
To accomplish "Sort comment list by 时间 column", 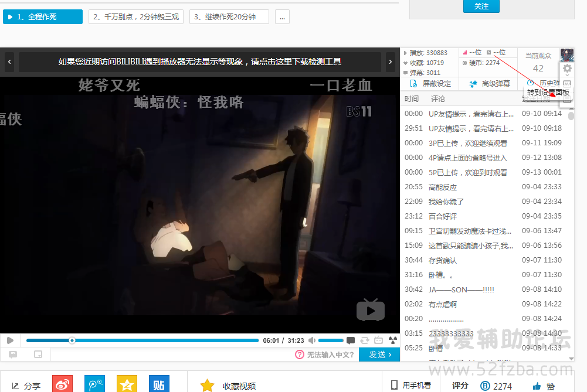I will [412, 99].
